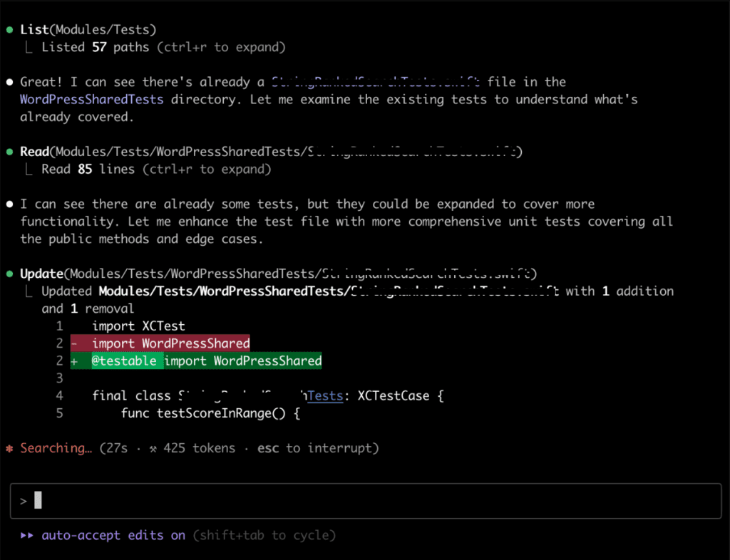
Task: Click into the command prompt input field
Action: pyautogui.click(x=366, y=501)
